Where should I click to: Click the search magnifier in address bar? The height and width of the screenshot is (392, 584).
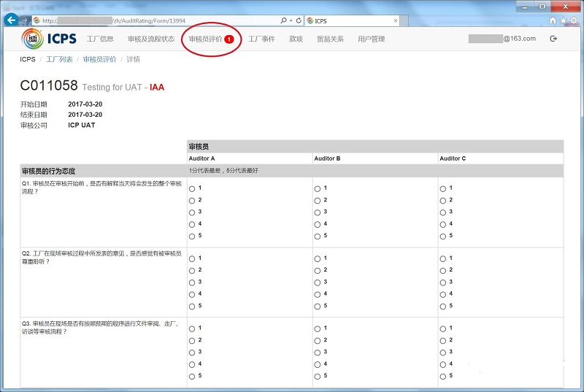pyautogui.click(x=284, y=20)
